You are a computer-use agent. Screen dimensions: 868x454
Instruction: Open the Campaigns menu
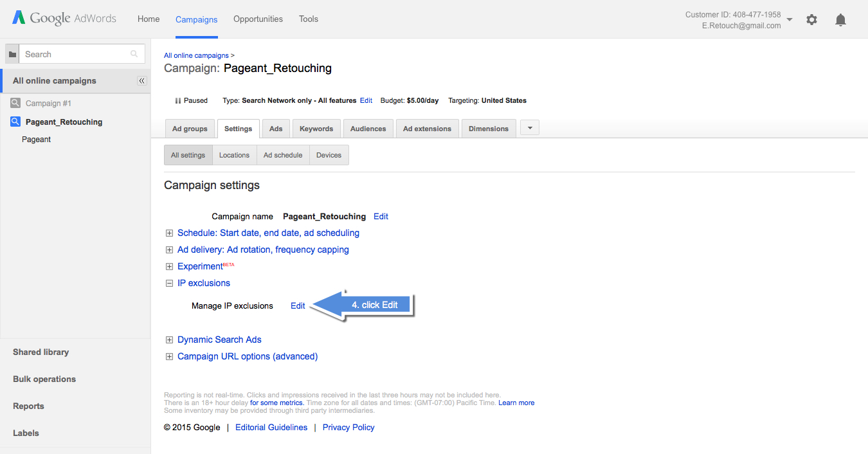point(197,19)
